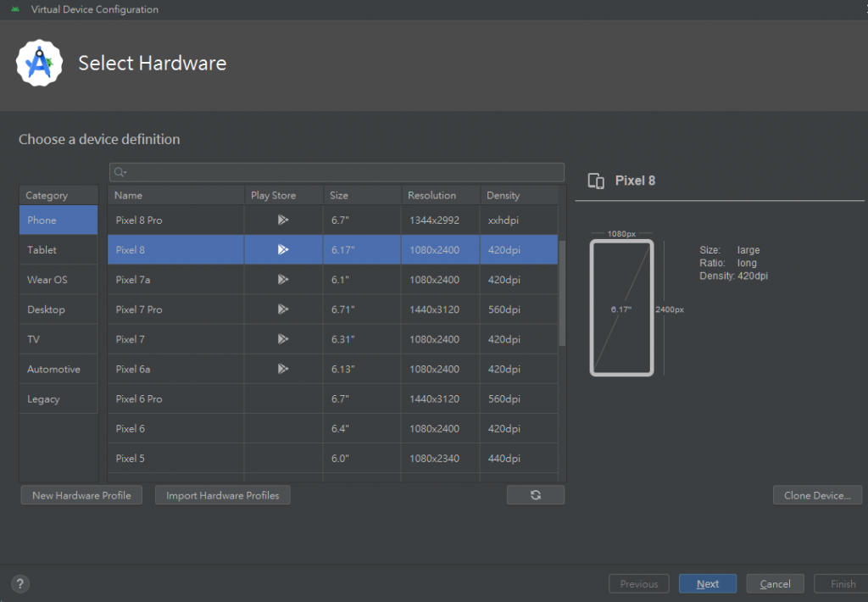Viewport: 868px width, 602px height.
Task: Click Play Store icon in Pixel 7a row
Action: click(x=283, y=280)
